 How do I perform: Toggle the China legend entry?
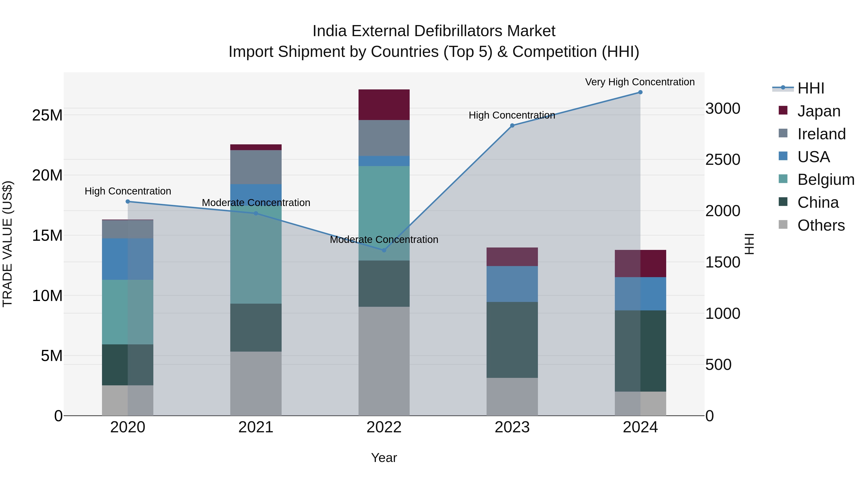point(809,202)
